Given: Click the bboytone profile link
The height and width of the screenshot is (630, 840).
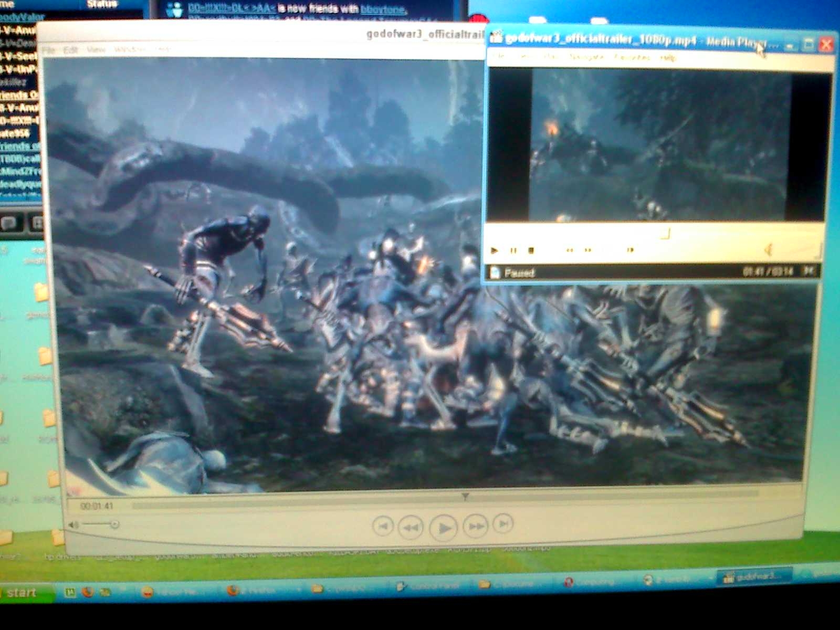Looking at the screenshot, I should pos(383,9).
